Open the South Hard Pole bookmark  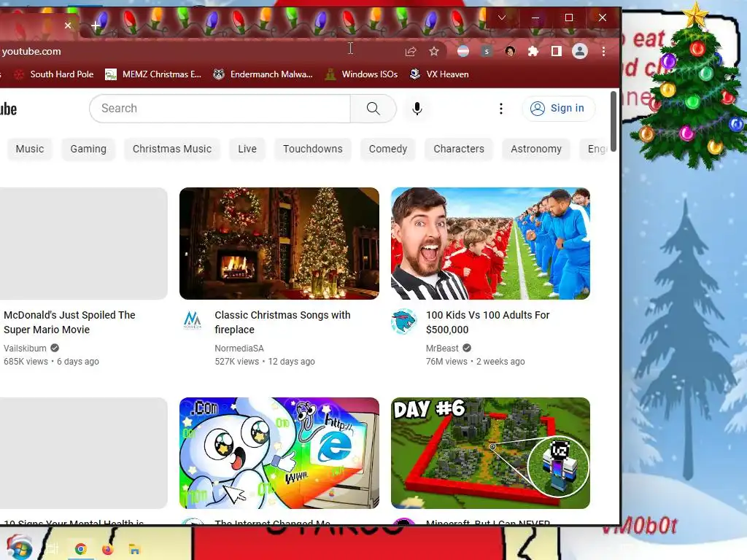tap(54, 74)
